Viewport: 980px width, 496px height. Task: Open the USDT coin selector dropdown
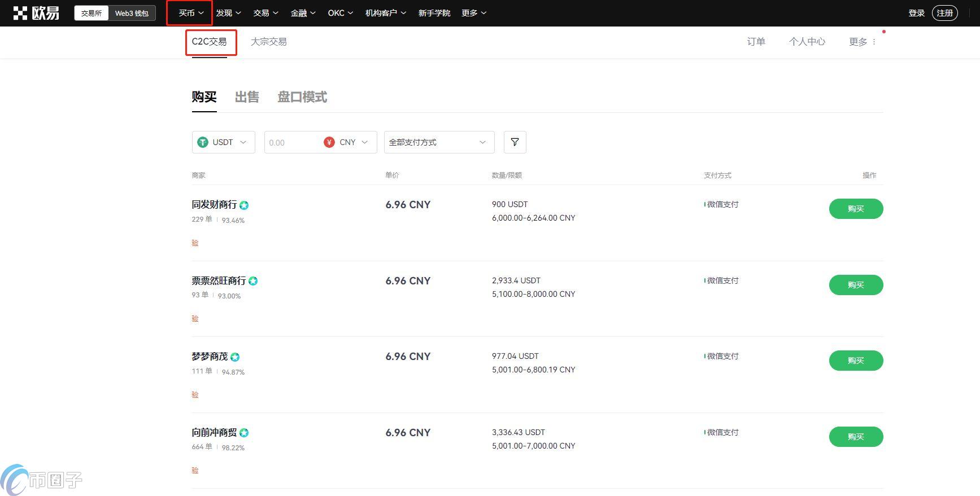coord(224,142)
